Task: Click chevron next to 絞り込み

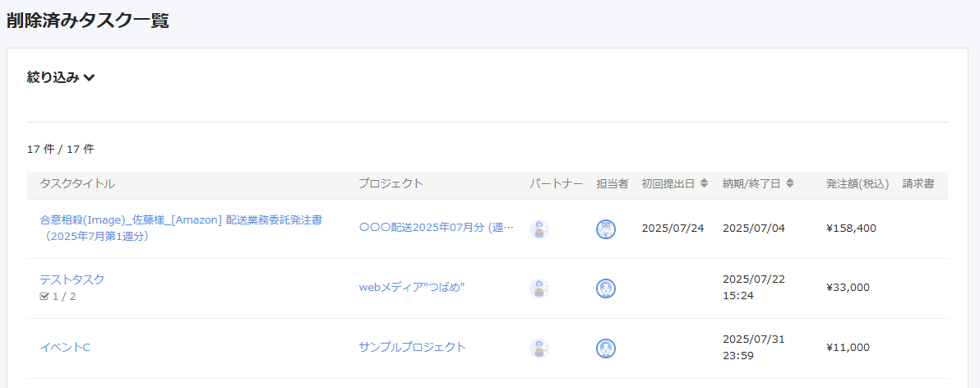Action: 89,78
